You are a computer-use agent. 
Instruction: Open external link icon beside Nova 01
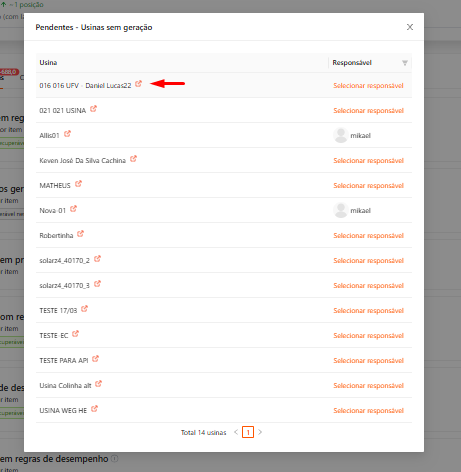click(73, 209)
